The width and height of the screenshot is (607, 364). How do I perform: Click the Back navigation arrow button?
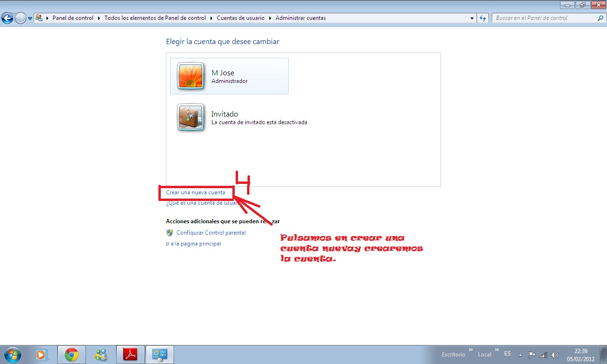(x=7, y=18)
